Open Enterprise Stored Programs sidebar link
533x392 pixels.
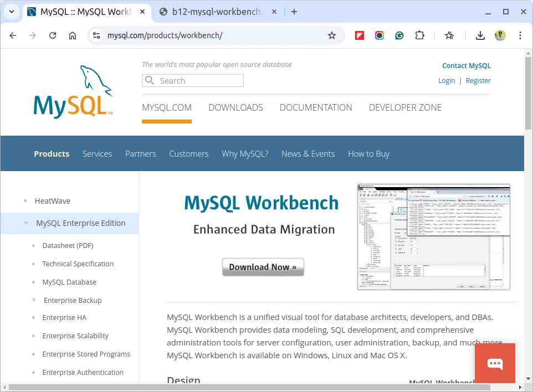click(86, 354)
